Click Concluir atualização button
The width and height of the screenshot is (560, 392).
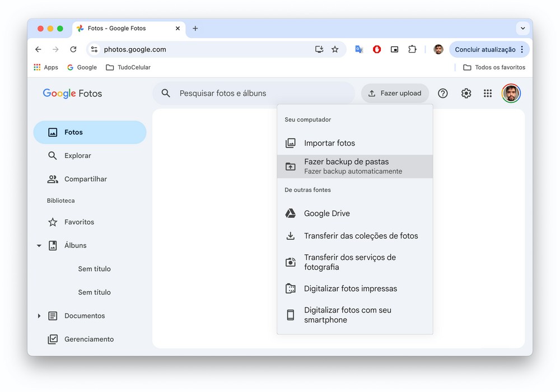pos(485,49)
